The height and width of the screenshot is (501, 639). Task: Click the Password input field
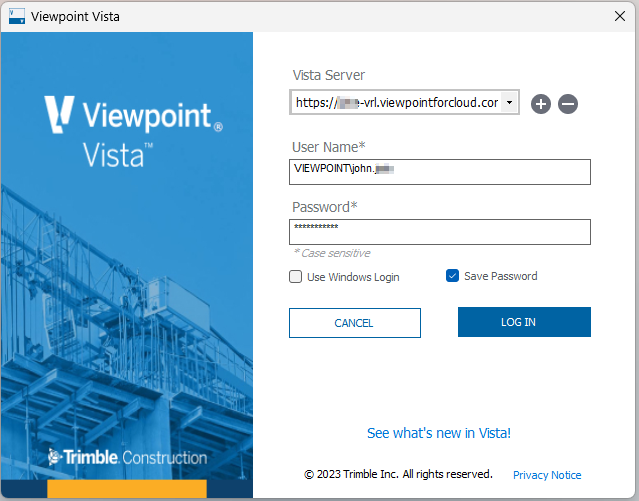[x=440, y=232]
